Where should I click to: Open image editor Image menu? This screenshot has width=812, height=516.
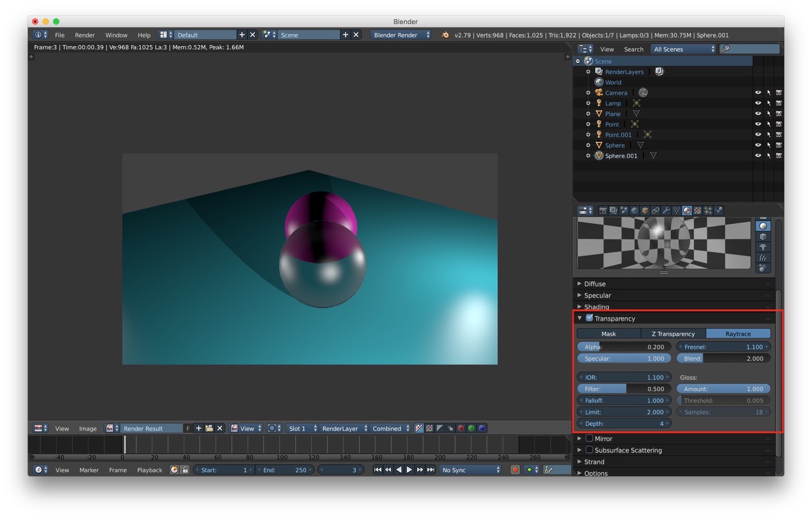click(x=88, y=429)
